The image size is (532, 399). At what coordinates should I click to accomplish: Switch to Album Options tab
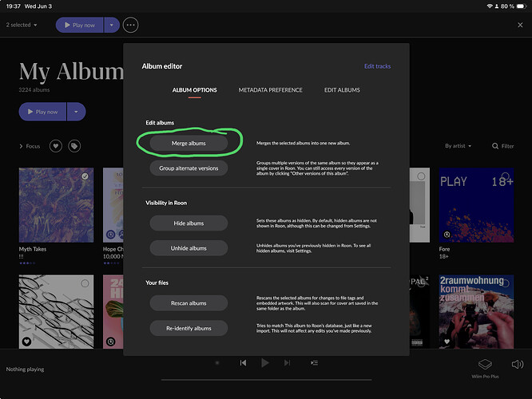tap(194, 90)
